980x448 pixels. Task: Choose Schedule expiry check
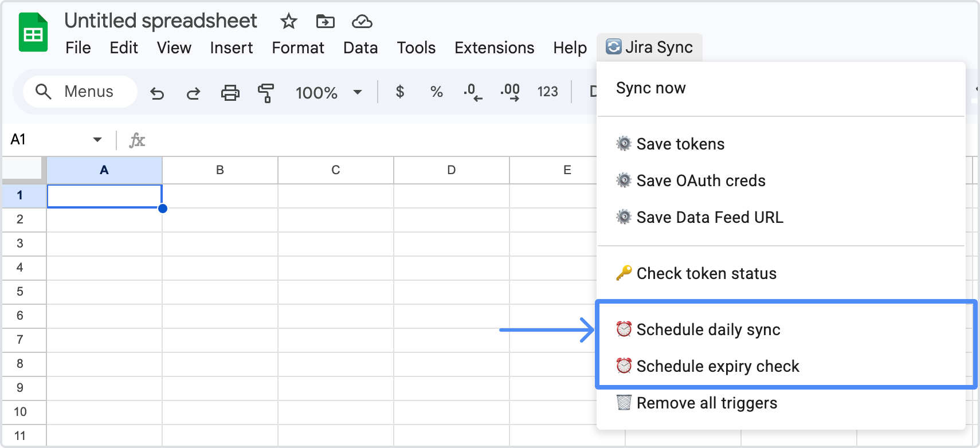[x=781, y=366]
